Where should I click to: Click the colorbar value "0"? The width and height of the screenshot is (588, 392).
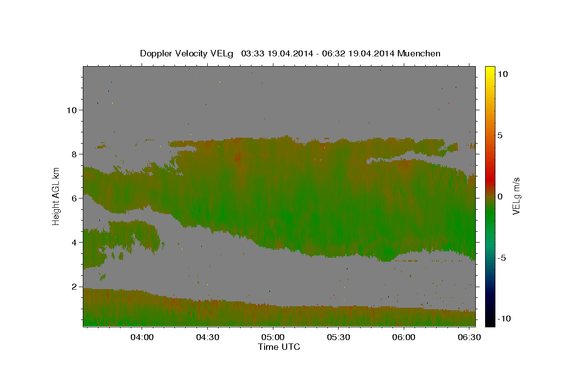(500, 196)
